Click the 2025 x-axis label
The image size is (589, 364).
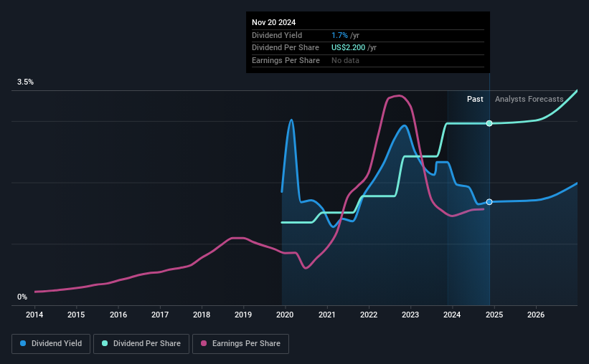pos(494,315)
